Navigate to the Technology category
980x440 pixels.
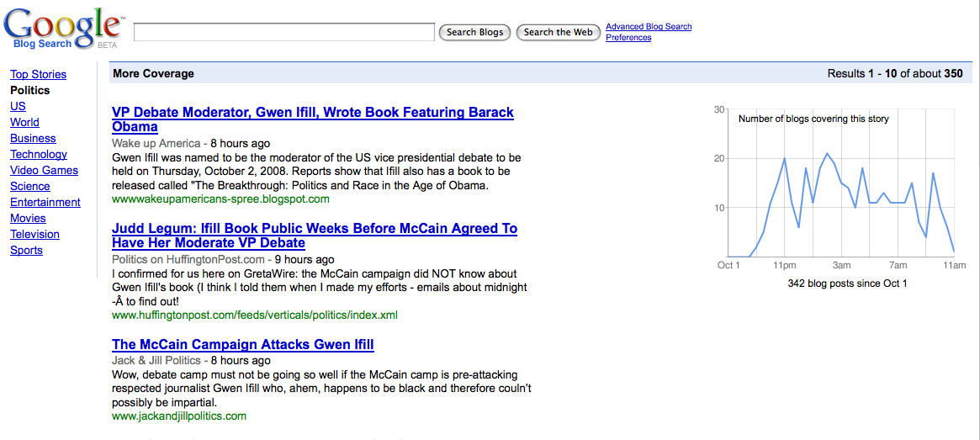39,154
